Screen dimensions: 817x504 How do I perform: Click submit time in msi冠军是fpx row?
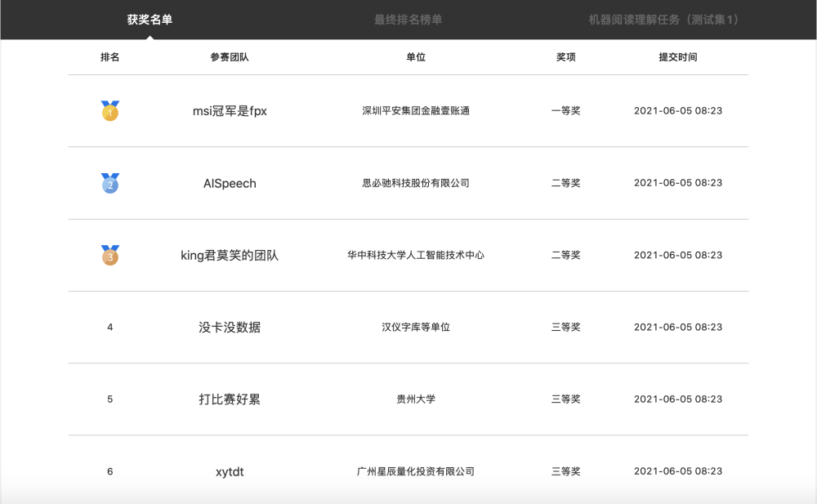click(678, 110)
